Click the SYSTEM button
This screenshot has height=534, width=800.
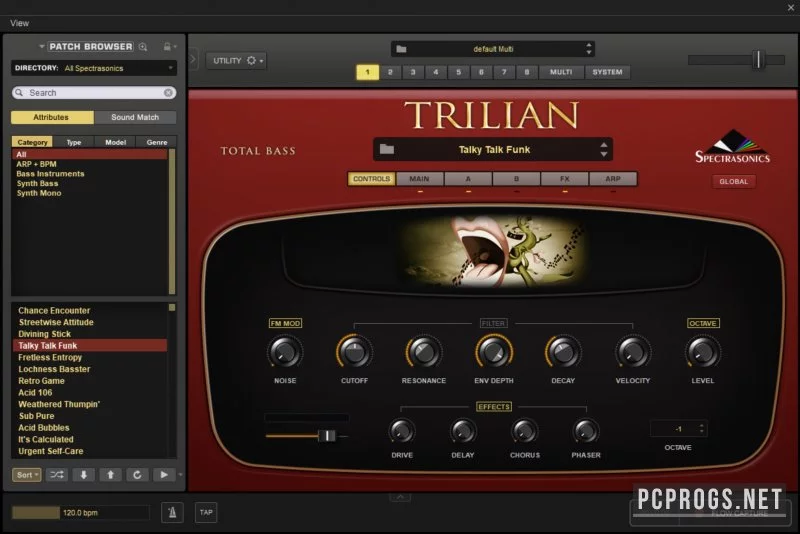[607, 72]
